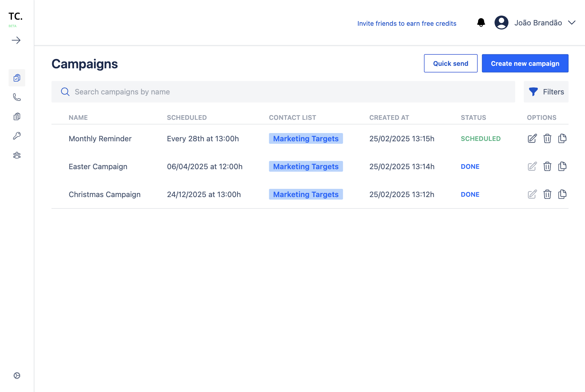Select the Christmas Campaign name
The width and height of the screenshot is (585, 392).
pos(104,195)
